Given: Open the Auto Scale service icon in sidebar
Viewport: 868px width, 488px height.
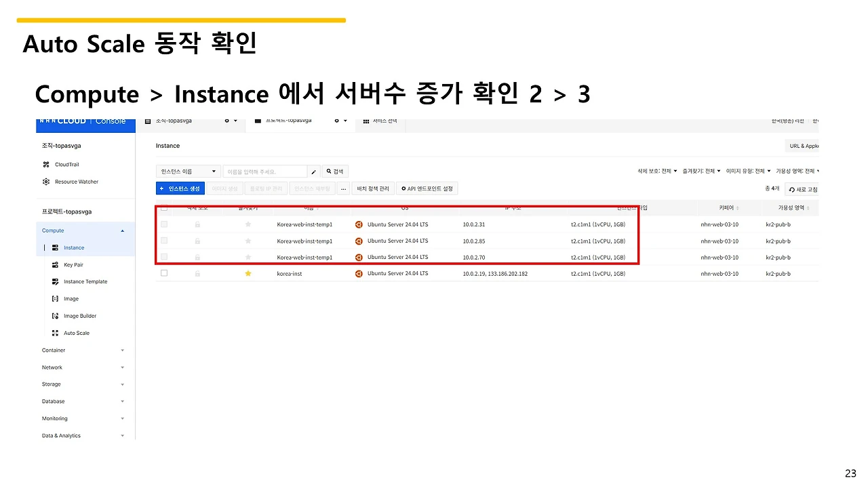Looking at the screenshot, I should coord(56,333).
